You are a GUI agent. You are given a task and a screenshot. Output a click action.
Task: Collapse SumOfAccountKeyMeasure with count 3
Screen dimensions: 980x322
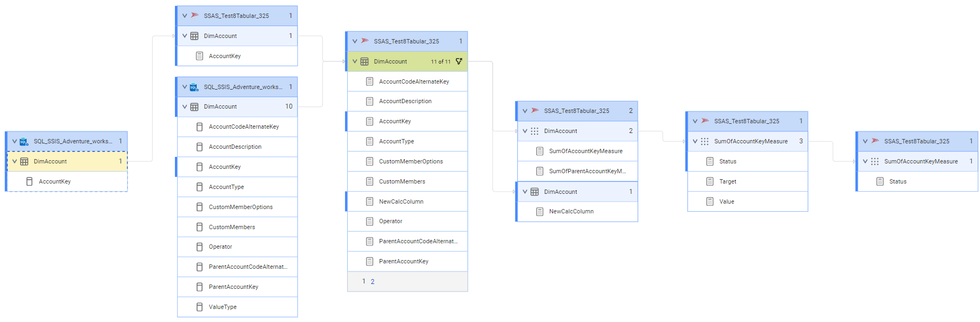tap(695, 141)
